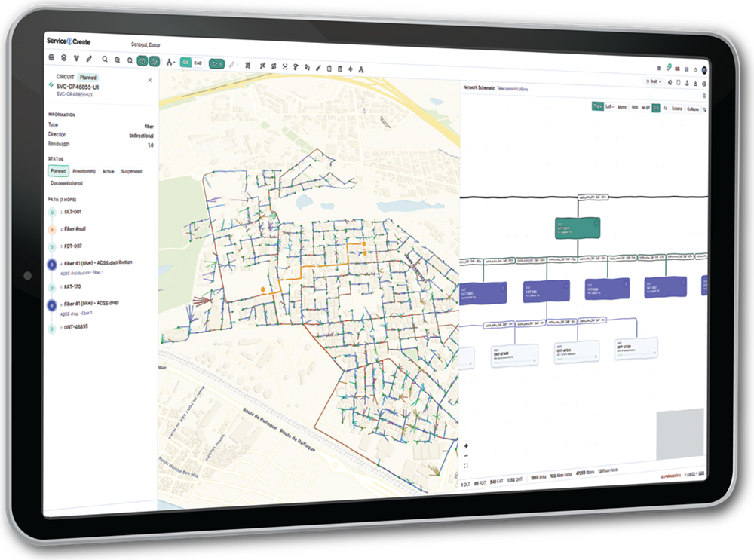Open the Telecommunications link in schematic header

coord(512,89)
